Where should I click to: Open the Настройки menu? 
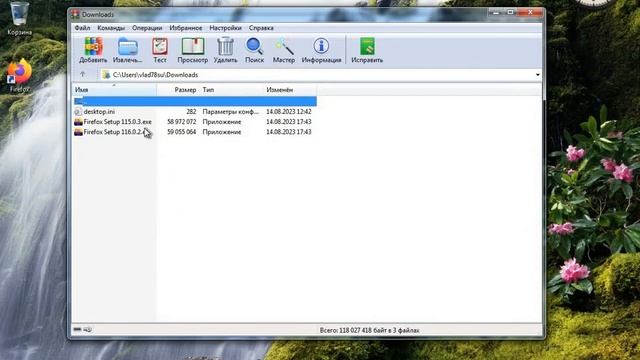click(x=225, y=28)
